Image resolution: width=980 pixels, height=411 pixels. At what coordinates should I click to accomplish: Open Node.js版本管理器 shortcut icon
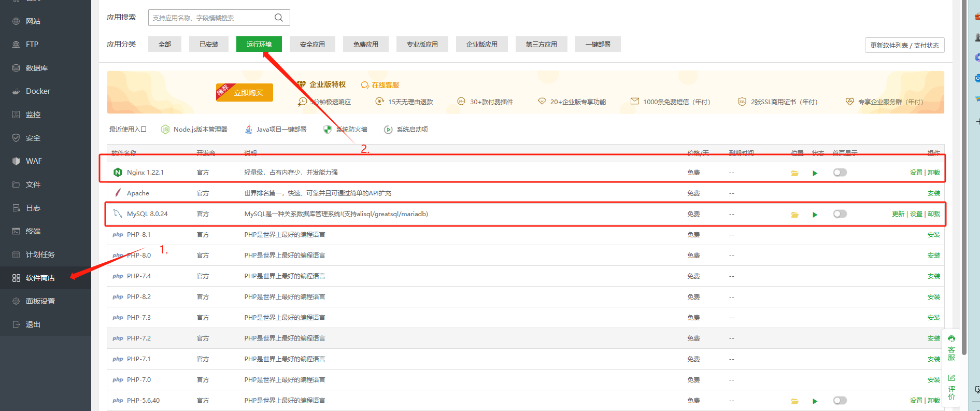[x=165, y=130]
